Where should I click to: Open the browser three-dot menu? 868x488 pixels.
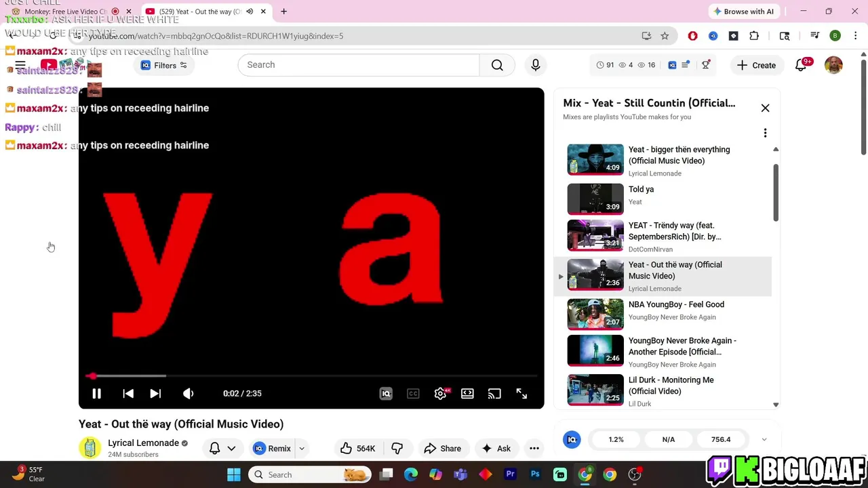[855, 36]
